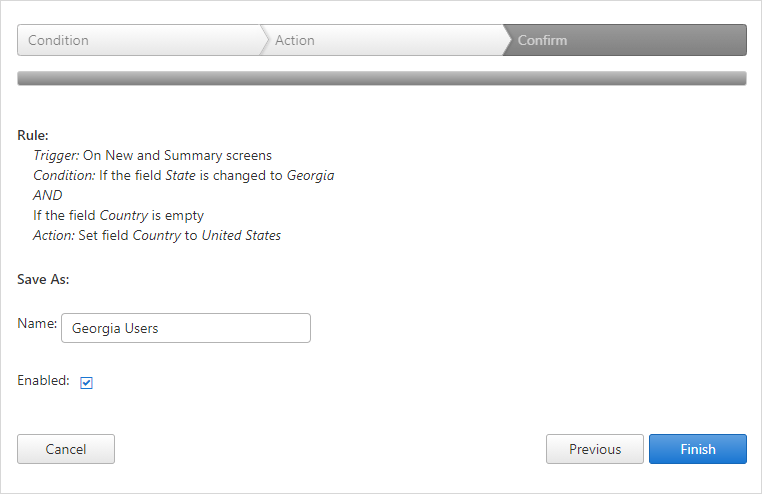Click the Enabled label text
The height and width of the screenshot is (494, 762).
point(43,380)
